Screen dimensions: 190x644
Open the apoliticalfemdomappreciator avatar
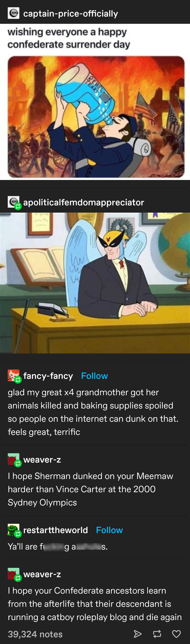coord(13,202)
